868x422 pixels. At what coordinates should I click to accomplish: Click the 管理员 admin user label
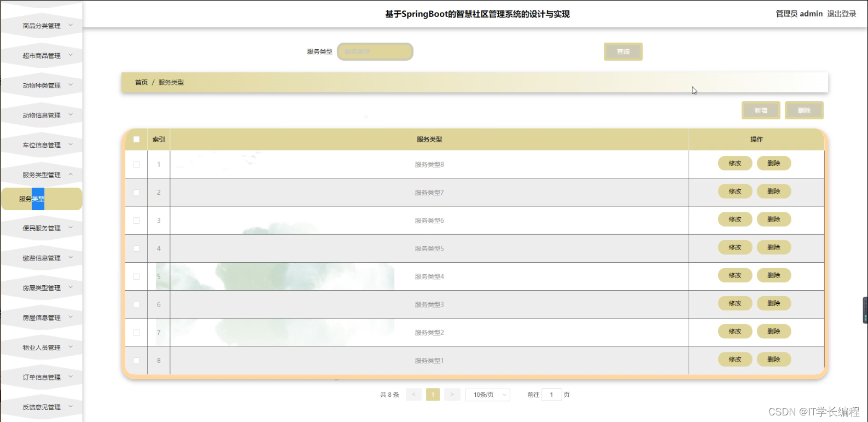799,14
